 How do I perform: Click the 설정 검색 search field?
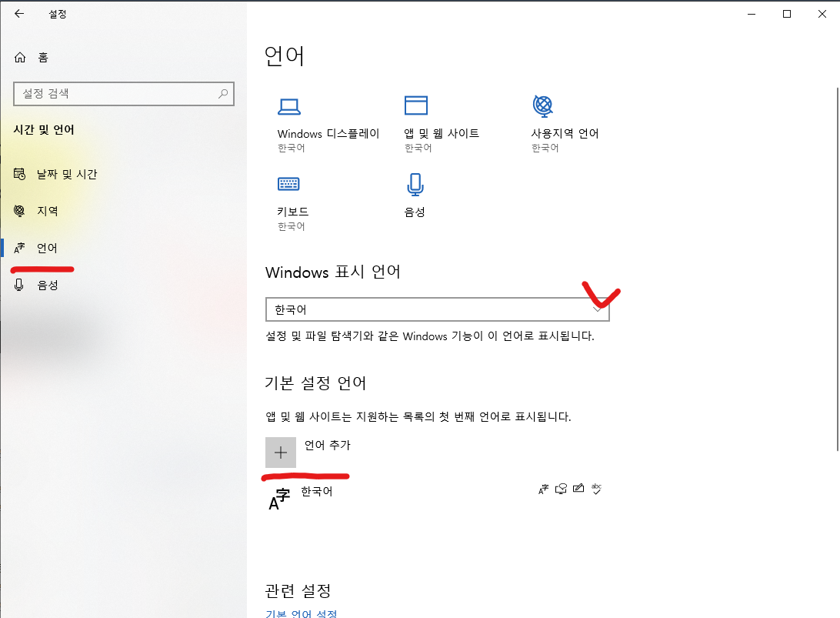(x=124, y=94)
